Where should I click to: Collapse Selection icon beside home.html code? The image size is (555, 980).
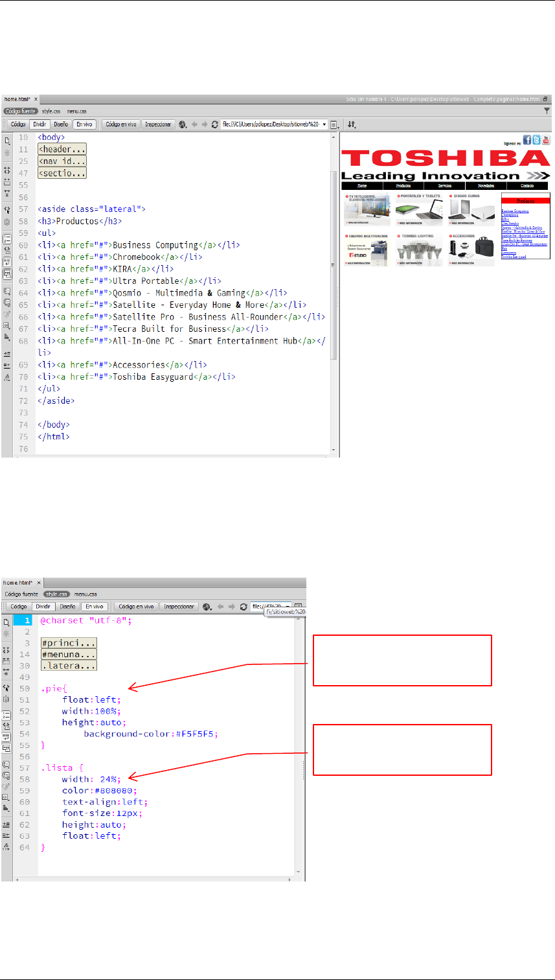pyautogui.click(x=7, y=181)
